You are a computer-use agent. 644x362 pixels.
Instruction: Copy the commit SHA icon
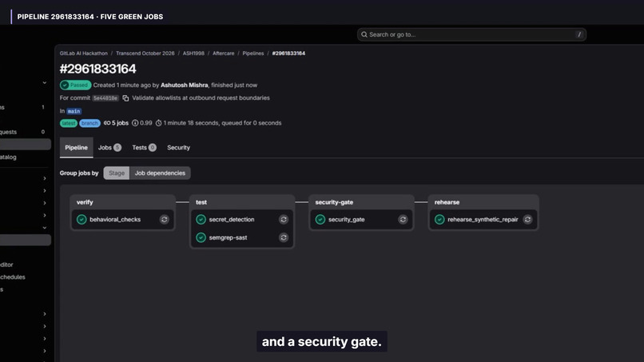tap(125, 98)
